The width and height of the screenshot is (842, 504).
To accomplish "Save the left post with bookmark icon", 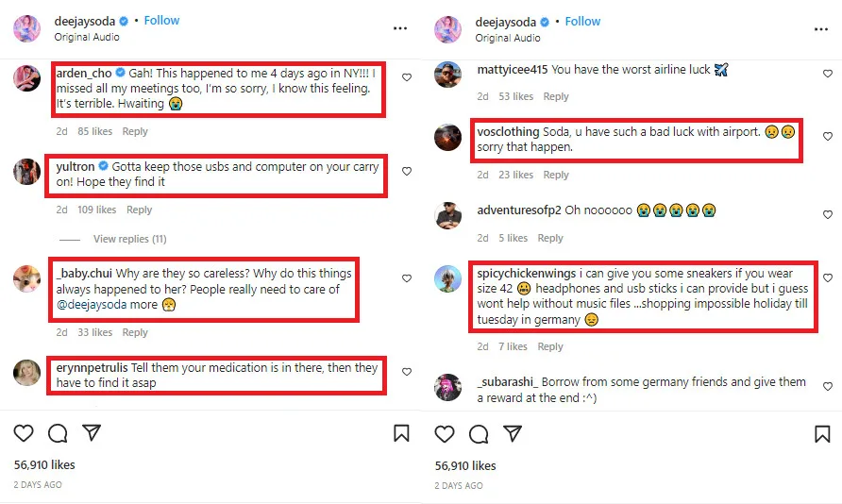I will click(401, 433).
